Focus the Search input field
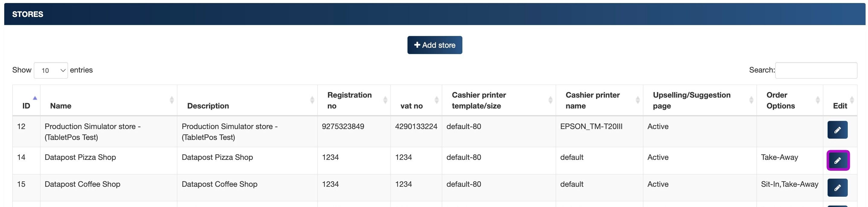This screenshot has width=868, height=207. 816,70
